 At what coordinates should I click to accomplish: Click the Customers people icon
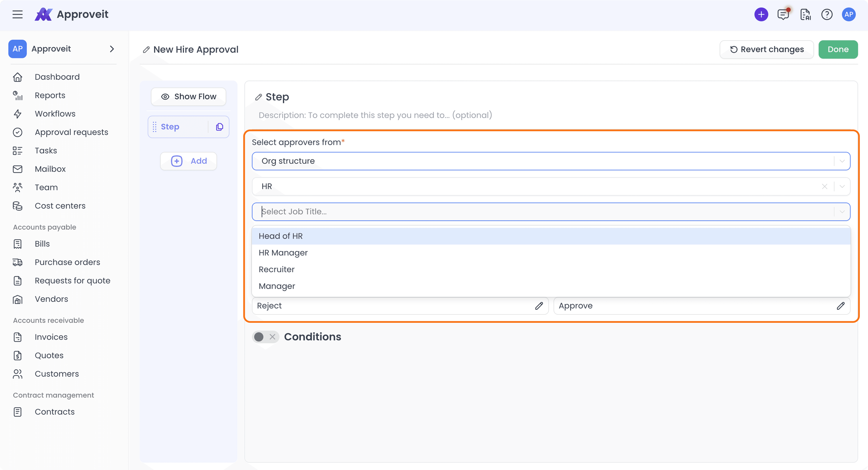point(17,374)
